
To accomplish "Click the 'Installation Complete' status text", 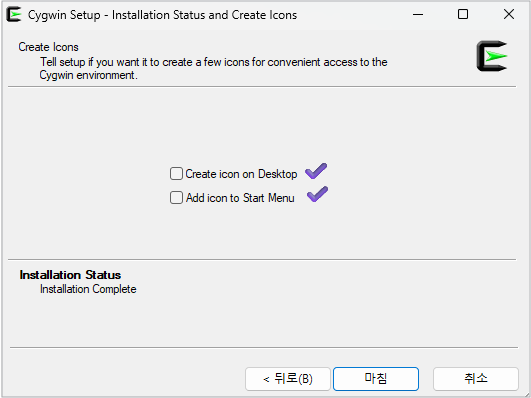I will [88, 289].
